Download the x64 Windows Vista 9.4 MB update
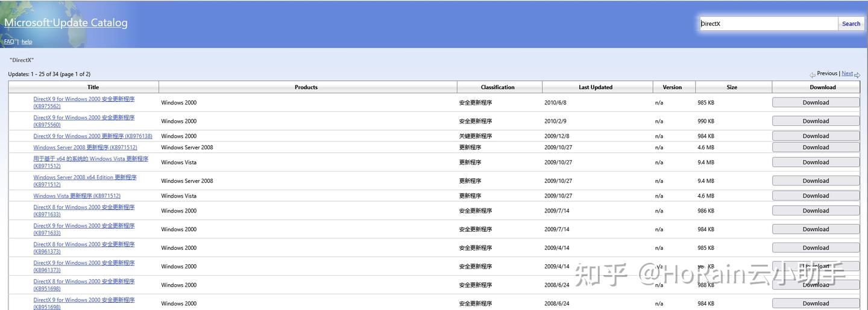Screen dimensions: 868x310 [x=816, y=163]
